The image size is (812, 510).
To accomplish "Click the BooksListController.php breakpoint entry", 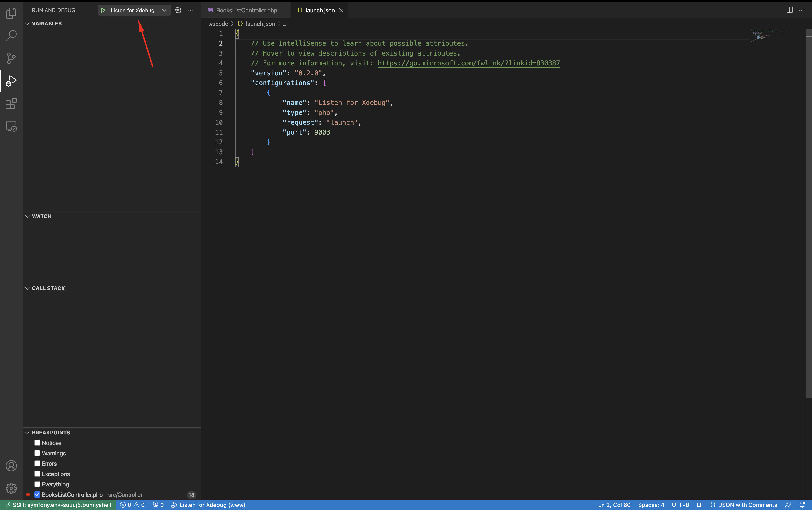I will [x=112, y=494].
